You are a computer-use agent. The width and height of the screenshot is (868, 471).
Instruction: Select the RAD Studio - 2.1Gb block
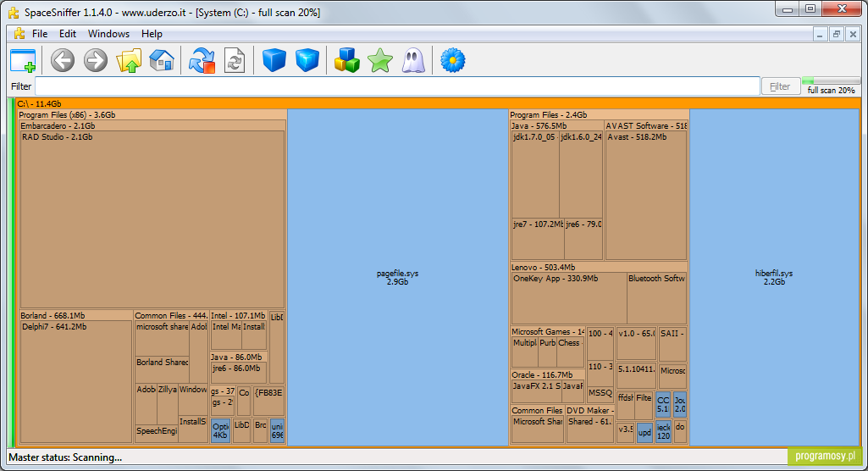(x=152, y=219)
